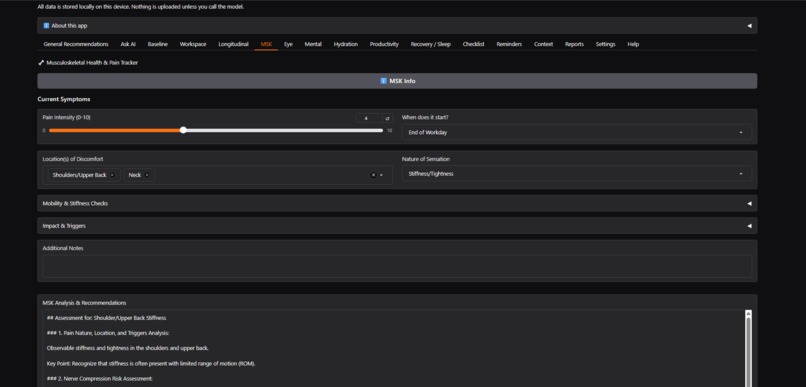Click the MSK Analysis scrollbar thumb
The width and height of the screenshot is (806, 387).
748,352
